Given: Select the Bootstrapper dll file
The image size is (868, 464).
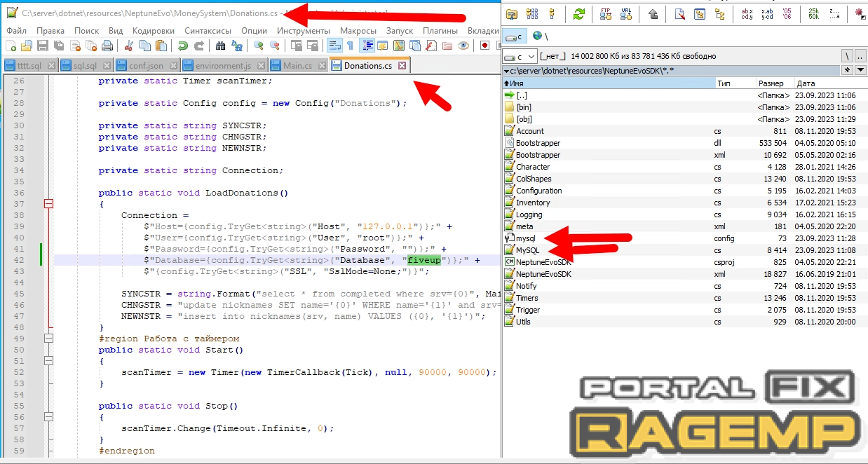Looking at the screenshot, I should point(684,143).
